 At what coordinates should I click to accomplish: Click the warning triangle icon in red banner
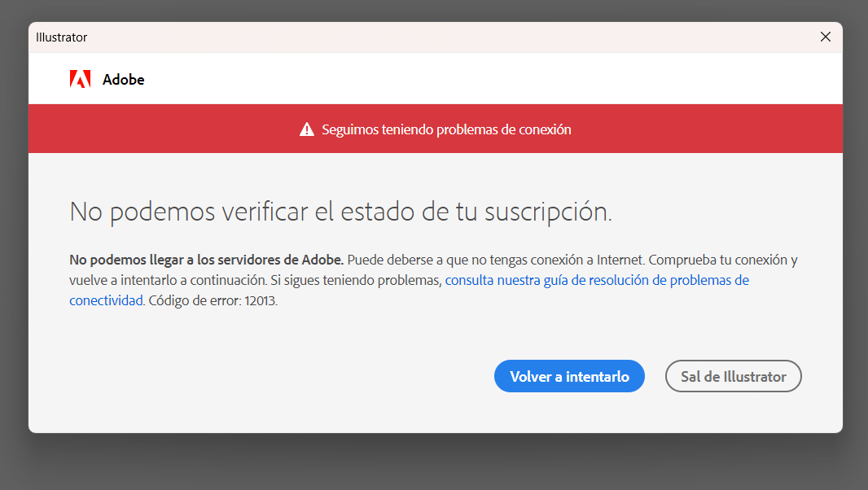[x=307, y=129]
